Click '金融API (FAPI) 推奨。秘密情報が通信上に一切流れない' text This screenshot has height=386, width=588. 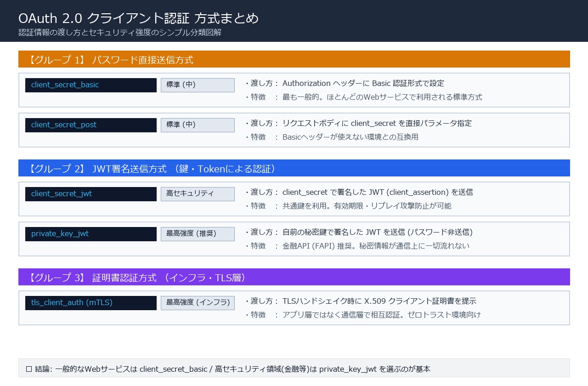click(376, 246)
